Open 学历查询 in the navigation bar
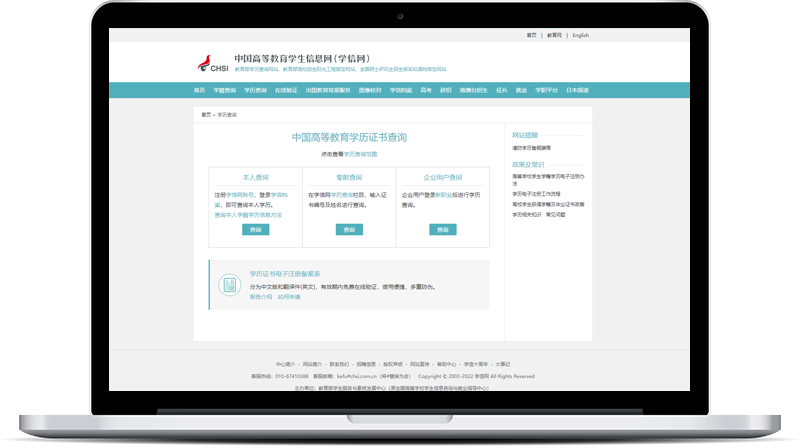Viewport: 800px width, 446px height. point(255,90)
